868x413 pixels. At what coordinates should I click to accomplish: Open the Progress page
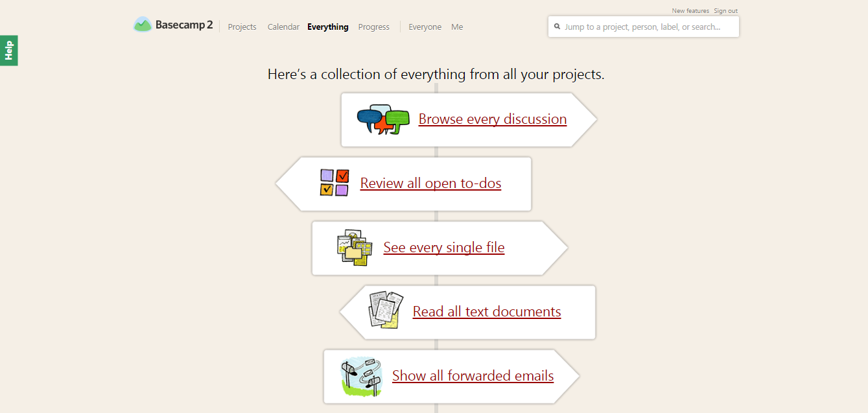coord(373,27)
